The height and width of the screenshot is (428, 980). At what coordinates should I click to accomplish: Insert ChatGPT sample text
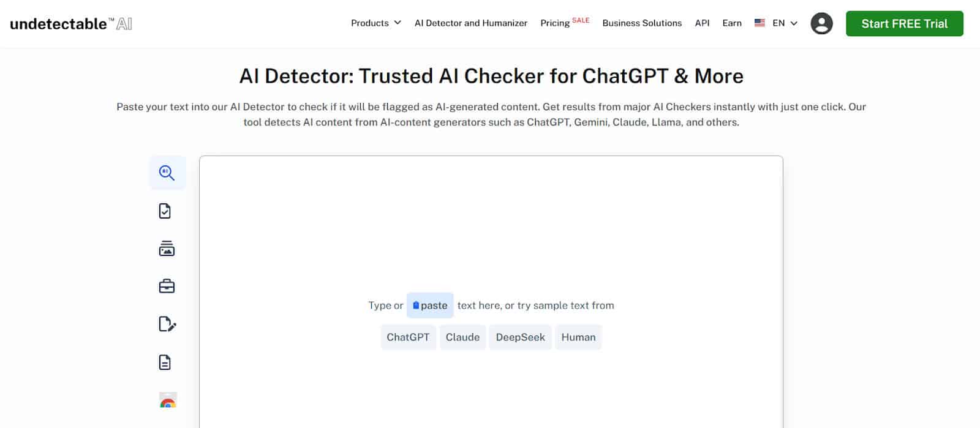coord(409,337)
